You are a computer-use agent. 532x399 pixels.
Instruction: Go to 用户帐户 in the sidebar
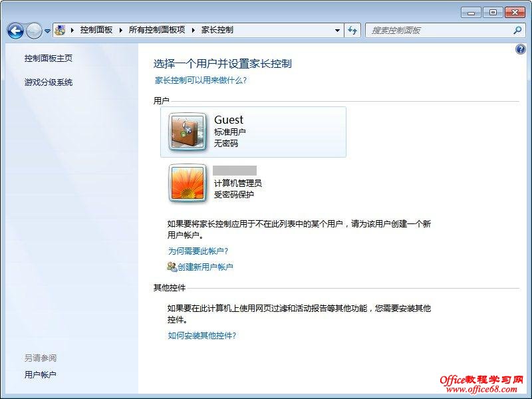pyautogui.click(x=40, y=374)
